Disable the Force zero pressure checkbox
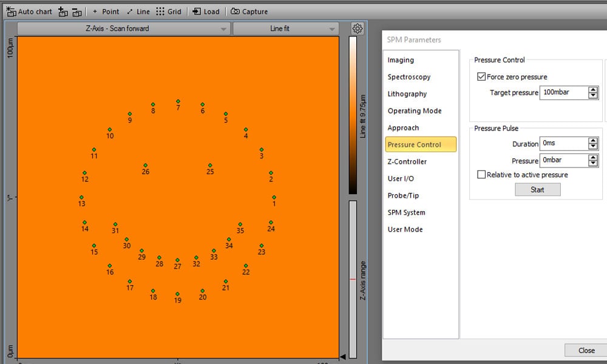607x364 pixels. (481, 77)
